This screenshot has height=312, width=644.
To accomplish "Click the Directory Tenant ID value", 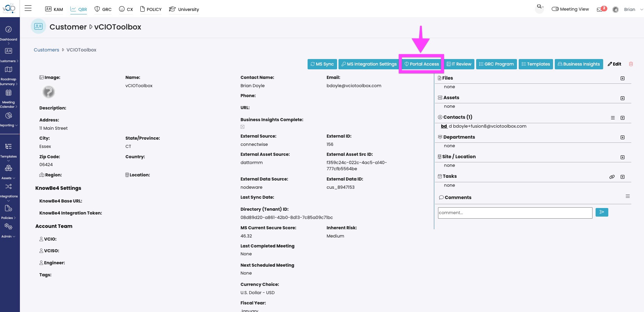I will click(287, 218).
